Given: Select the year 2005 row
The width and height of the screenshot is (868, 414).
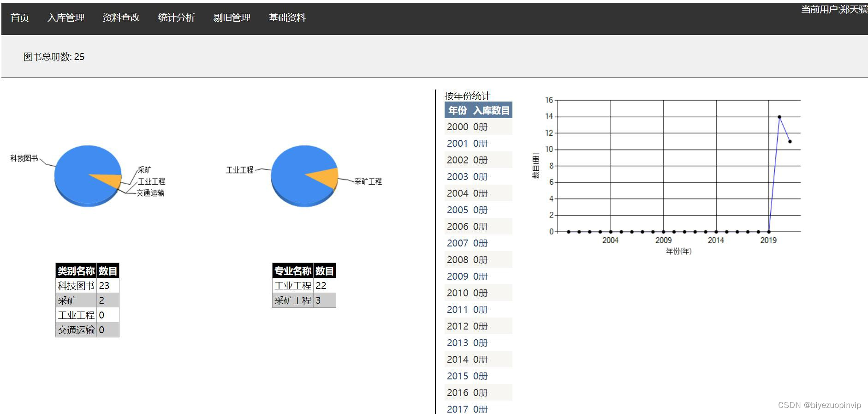Looking at the screenshot, I should pos(478,210).
